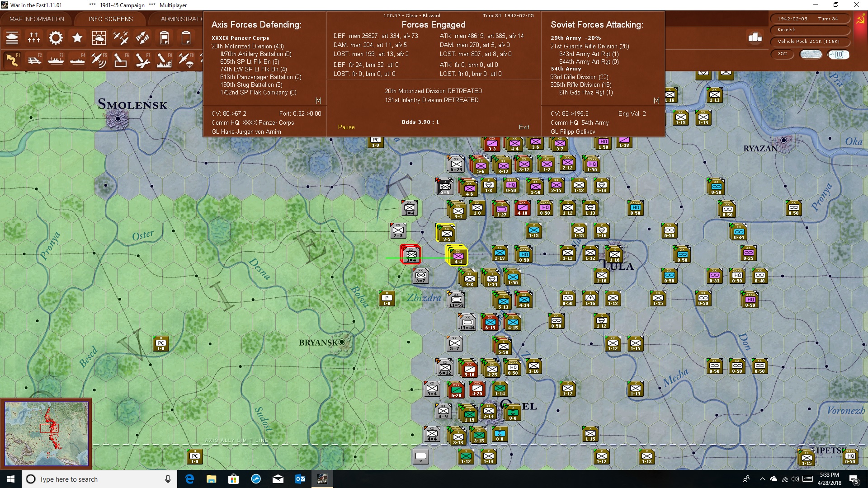Open the air doctrine planes icon
Viewport: 868px width, 488px height.
[x=121, y=38]
